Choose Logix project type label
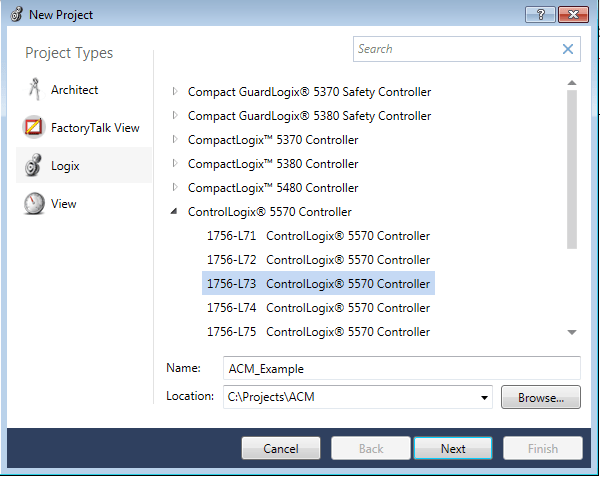600x477 pixels. pyautogui.click(x=65, y=166)
